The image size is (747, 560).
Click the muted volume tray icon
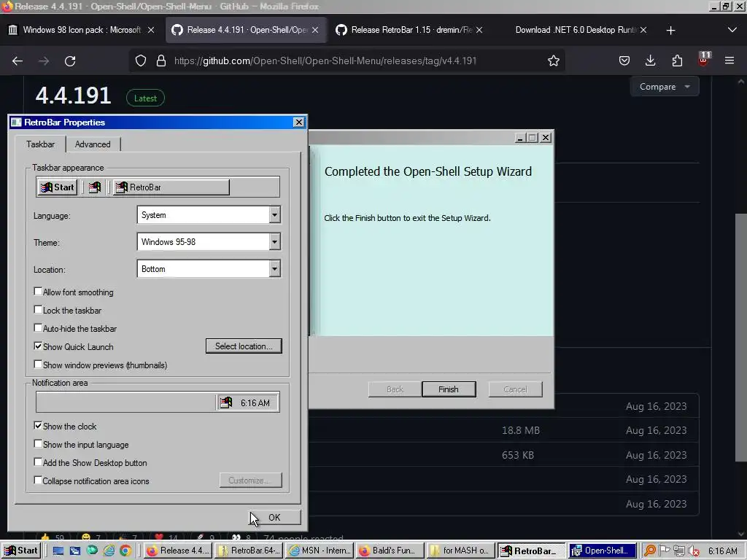point(694,551)
